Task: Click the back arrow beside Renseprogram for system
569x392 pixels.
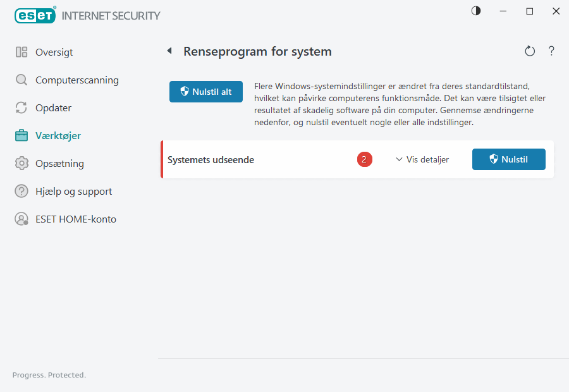Action: 169,51
